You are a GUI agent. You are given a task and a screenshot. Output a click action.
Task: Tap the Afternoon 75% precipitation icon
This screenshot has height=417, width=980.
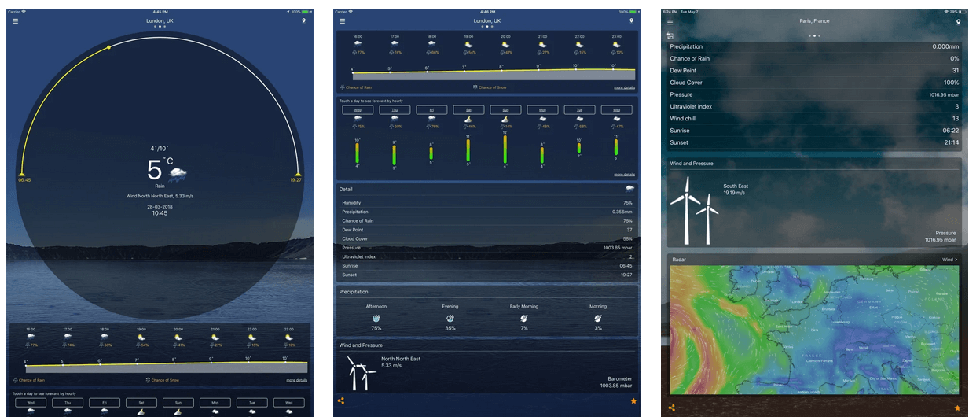[x=376, y=318]
